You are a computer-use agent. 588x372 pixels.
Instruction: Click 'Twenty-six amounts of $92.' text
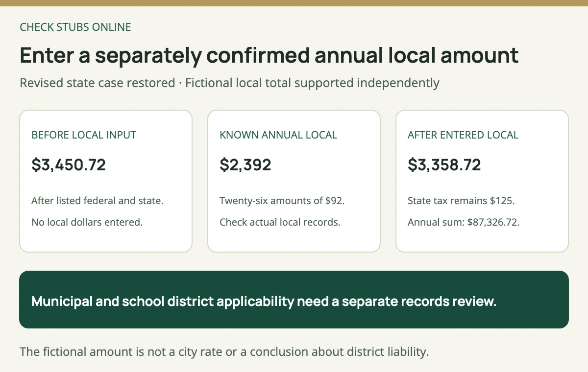click(282, 201)
